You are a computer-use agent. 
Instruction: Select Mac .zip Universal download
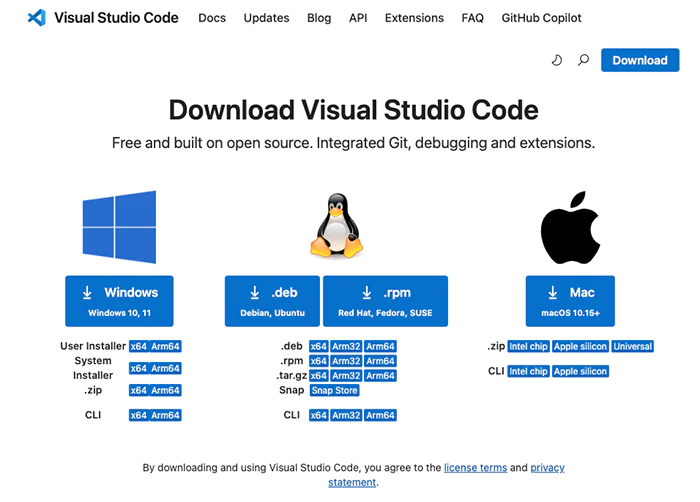[x=633, y=346]
